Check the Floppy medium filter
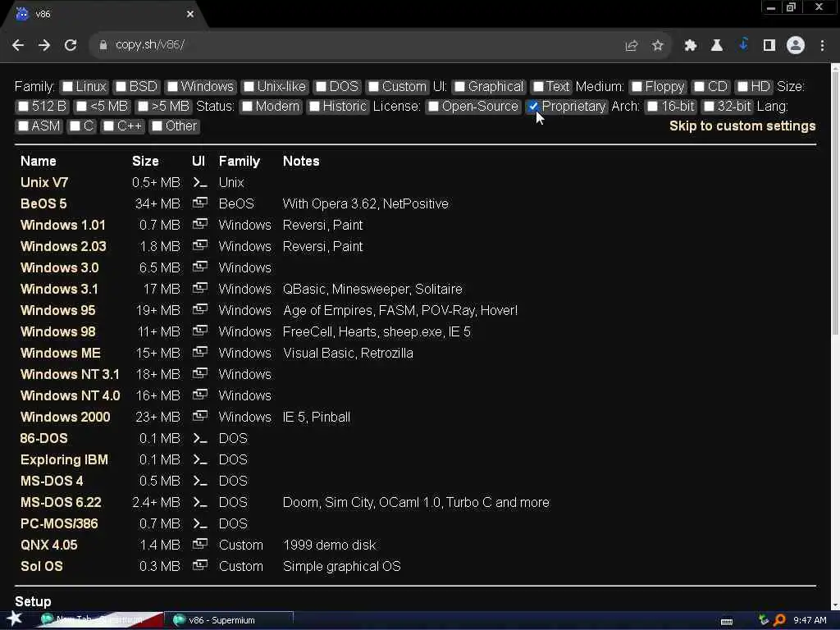Viewport: 840px width, 630px height. (637, 87)
